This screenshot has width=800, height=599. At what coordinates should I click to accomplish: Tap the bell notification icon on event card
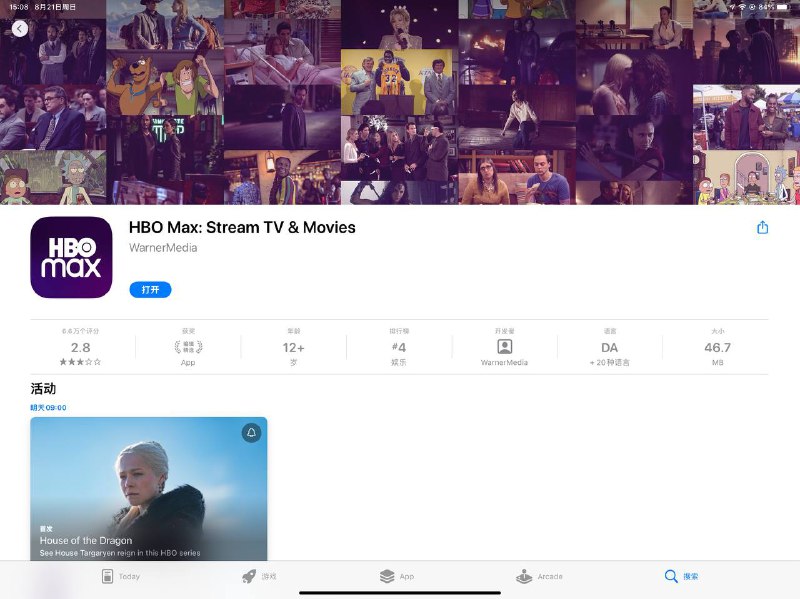(x=252, y=433)
